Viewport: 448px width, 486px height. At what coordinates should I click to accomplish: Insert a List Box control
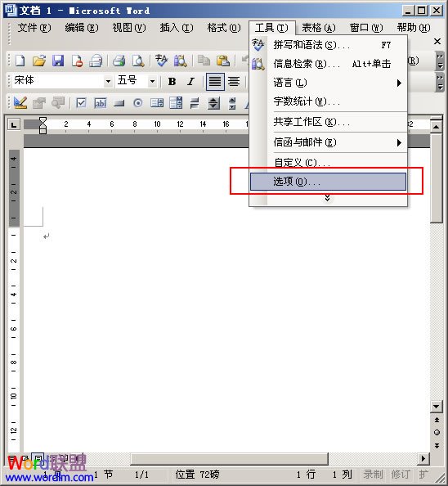point(157,103)
